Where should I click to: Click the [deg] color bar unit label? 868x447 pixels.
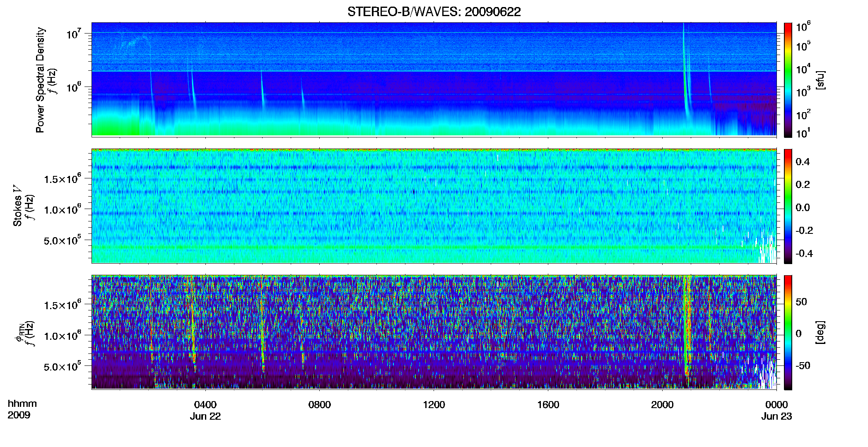[x=820, y=332]
